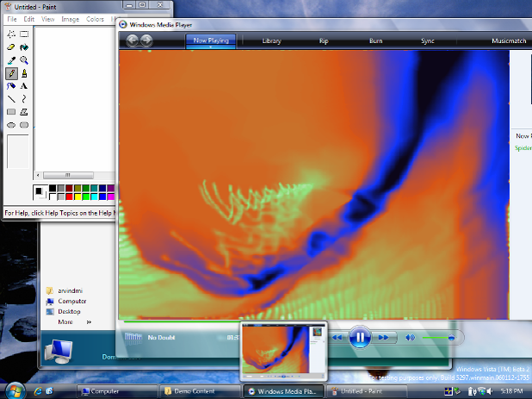Select the Brush tool in Paint
The width and height of the screenshot is (532, 399).
(24, 73)
